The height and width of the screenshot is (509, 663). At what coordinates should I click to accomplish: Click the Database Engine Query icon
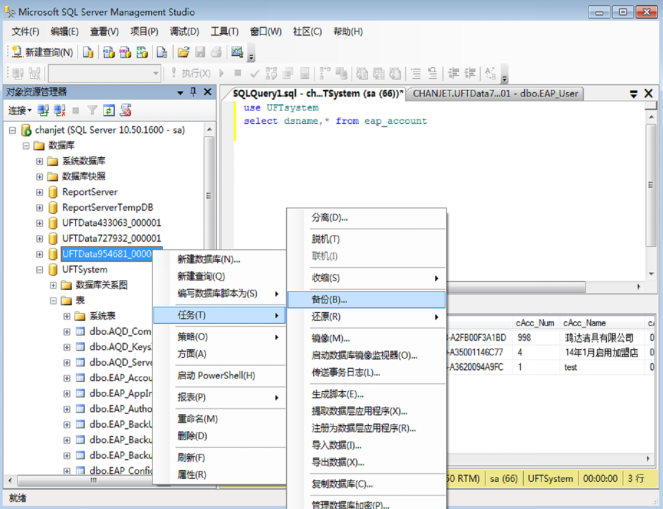coord(88,52)
